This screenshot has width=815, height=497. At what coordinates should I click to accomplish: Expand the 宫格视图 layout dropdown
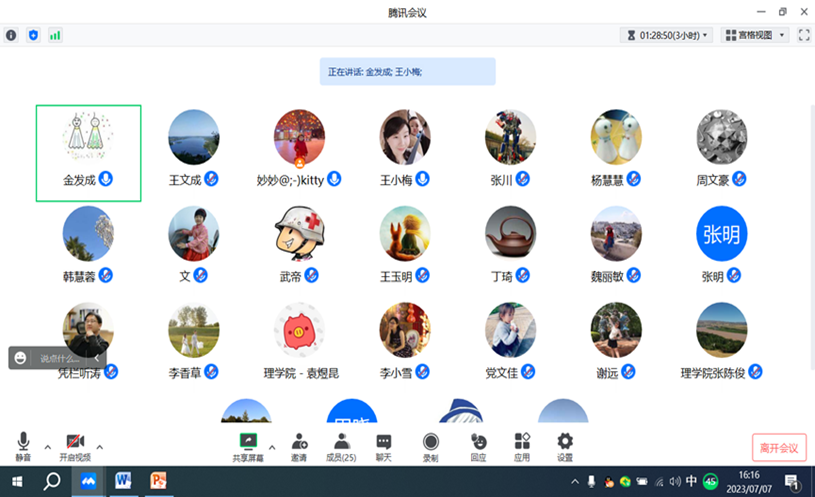pos(755,35)
